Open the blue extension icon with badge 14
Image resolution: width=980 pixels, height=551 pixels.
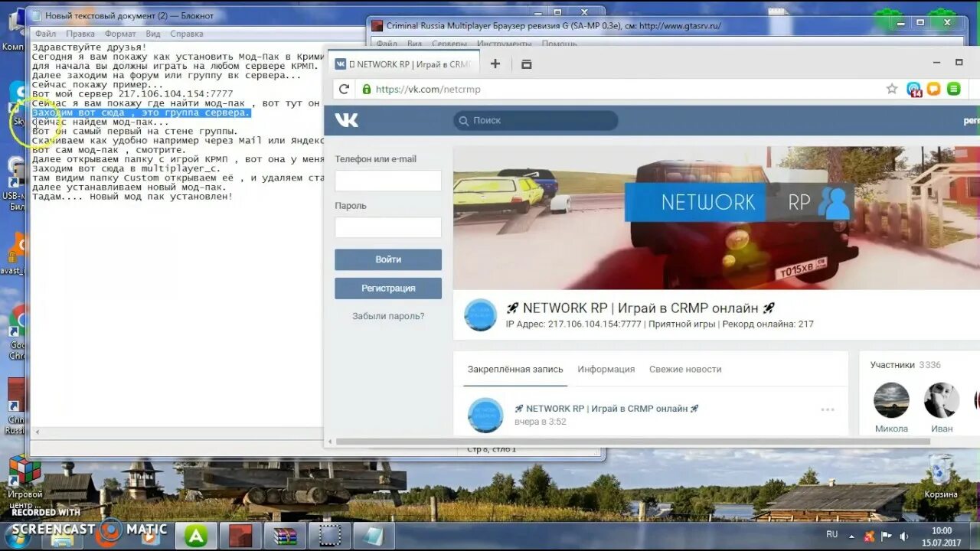click(x=914, y=89)
